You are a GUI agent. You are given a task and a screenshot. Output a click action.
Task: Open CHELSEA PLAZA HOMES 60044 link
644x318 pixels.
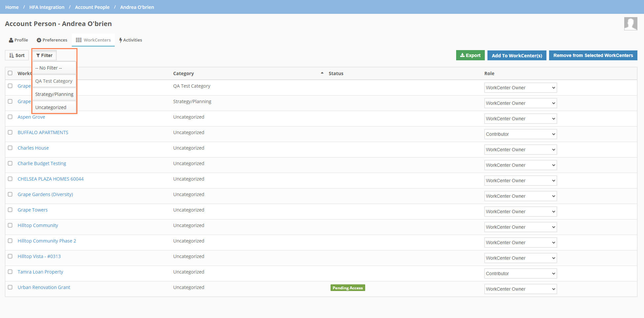51,179
